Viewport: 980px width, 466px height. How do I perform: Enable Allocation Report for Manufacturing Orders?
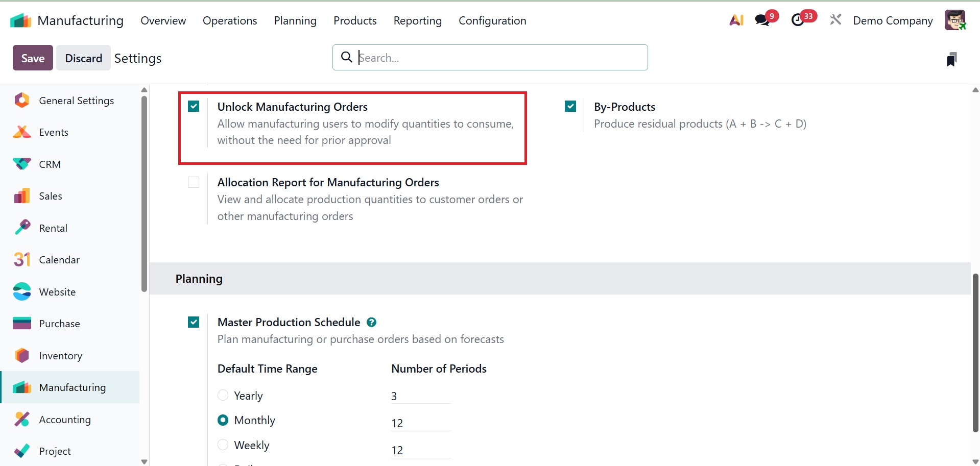click(x=194, y=182)
